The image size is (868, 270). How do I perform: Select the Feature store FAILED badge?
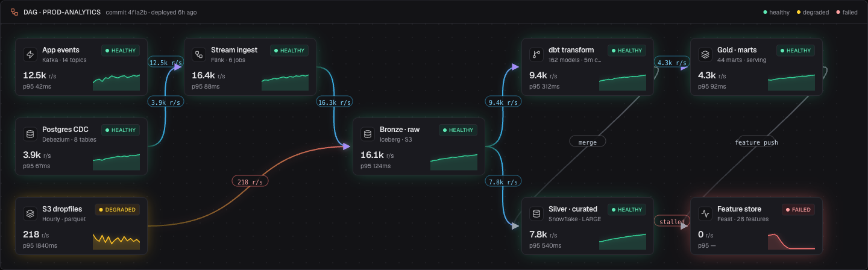click(798, 209)
